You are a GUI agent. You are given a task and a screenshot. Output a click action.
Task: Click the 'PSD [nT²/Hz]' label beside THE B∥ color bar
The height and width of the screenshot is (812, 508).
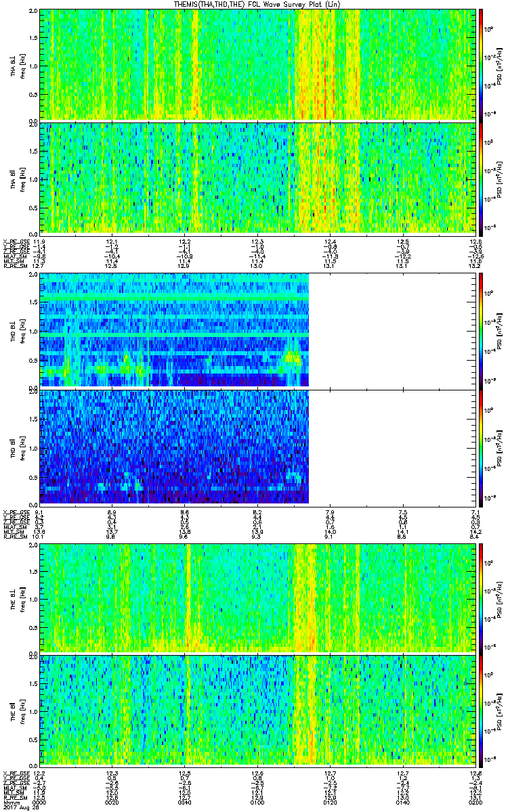coord(501,711)
